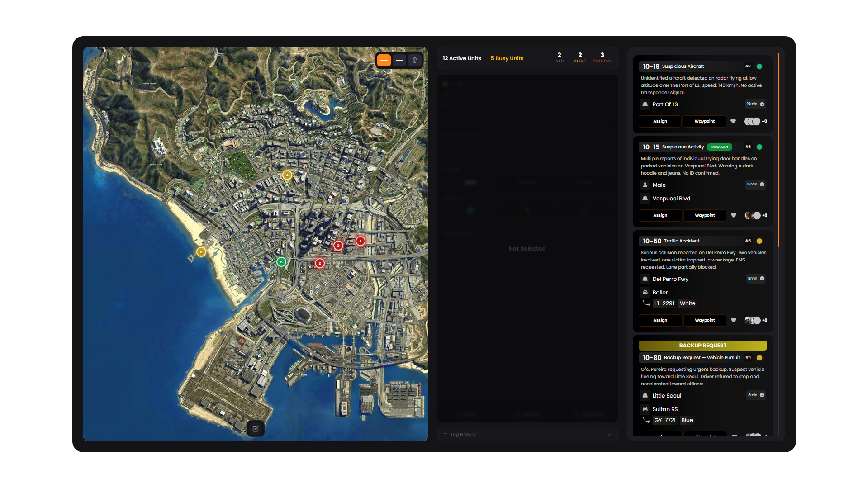Image resolution: width=868 pixels, height=488 pixels.
Task: Filter calls by ALERT count
Action: (x=580, y=57)
